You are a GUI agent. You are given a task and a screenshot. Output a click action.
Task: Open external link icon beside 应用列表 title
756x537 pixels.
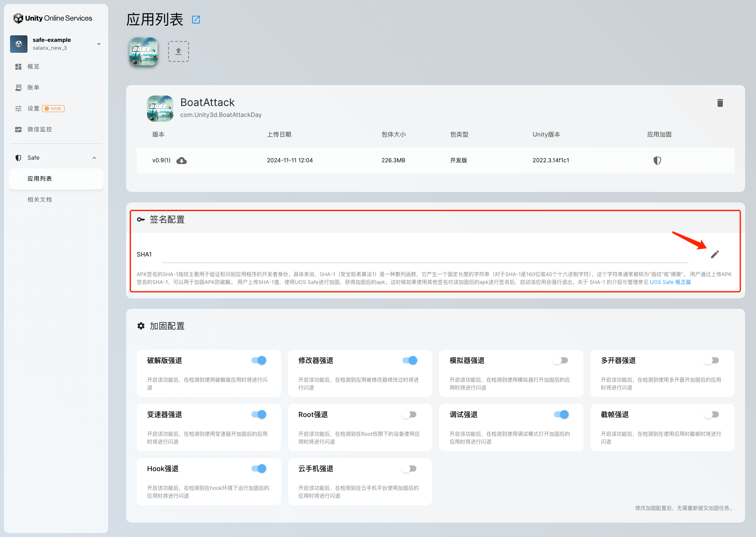click(x=196, y=20)
